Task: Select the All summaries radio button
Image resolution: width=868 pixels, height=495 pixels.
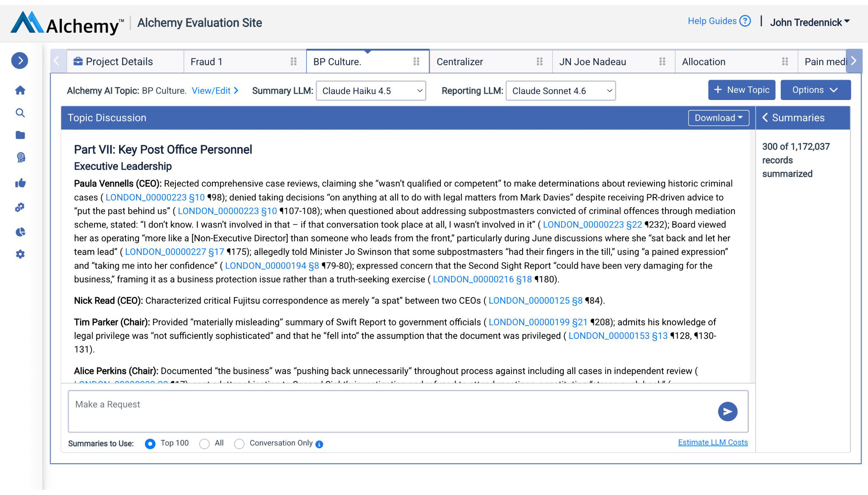Action: point(204,444)
